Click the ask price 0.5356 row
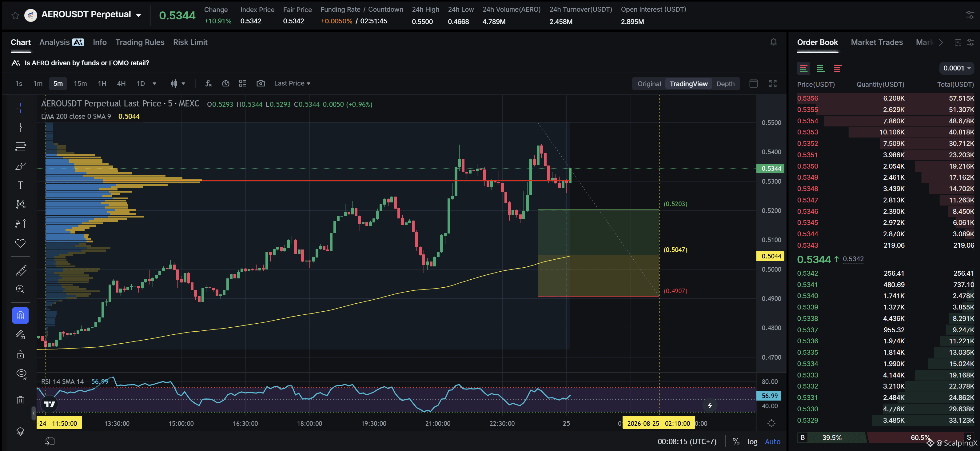Screen dimensions: 980x451 pos(886,98)
